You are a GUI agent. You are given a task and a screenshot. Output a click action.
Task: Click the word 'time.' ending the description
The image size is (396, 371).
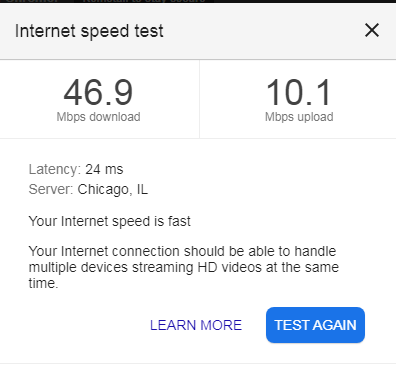click(x=43, y=283)
